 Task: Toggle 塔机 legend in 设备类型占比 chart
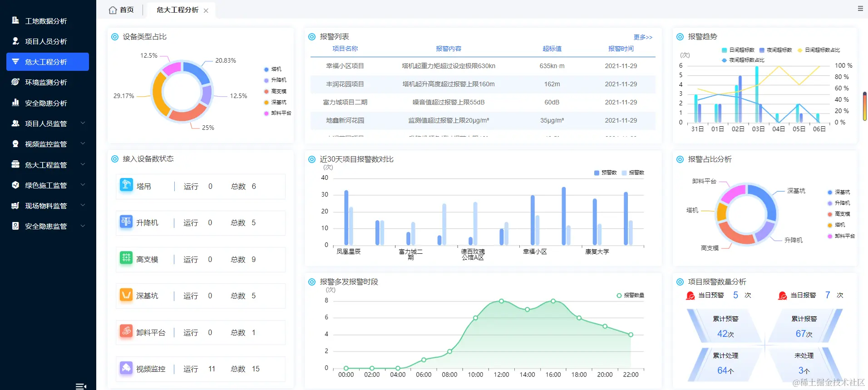273,69
